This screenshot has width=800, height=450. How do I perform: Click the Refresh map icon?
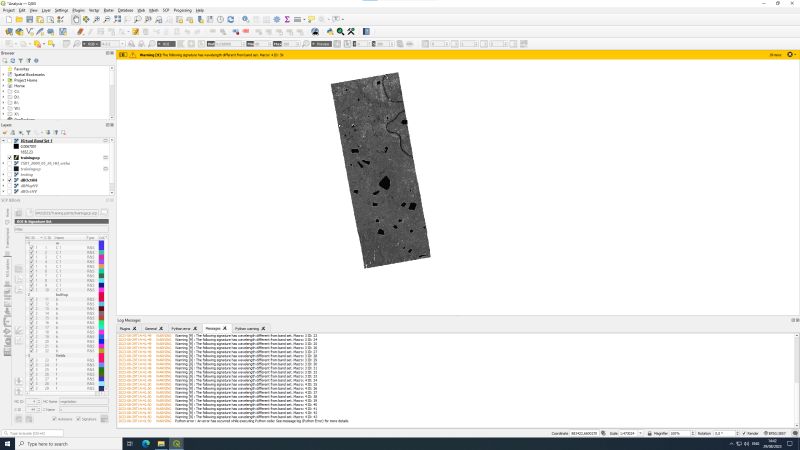pyautogui.click(x=231, y=19)
